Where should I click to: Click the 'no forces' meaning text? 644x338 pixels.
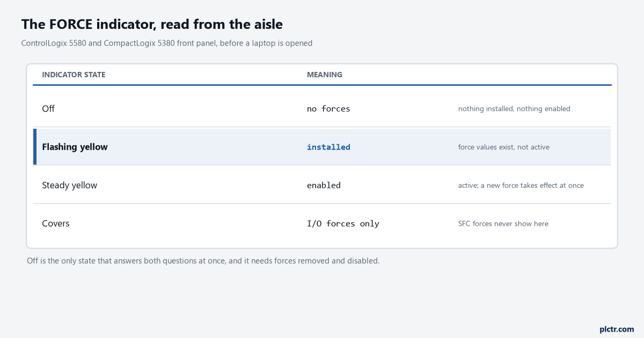point(328,109)
